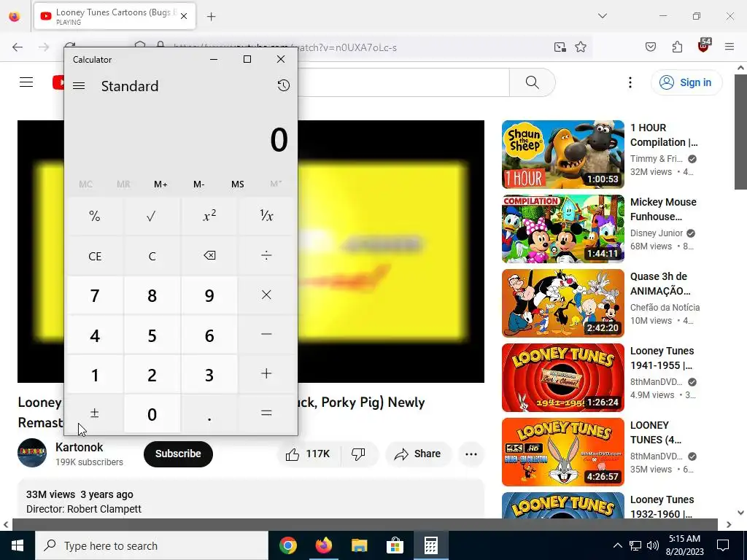Expand the list all tabs chevron
The height and width of the screenshot is (560, 747).
point(602,16)
